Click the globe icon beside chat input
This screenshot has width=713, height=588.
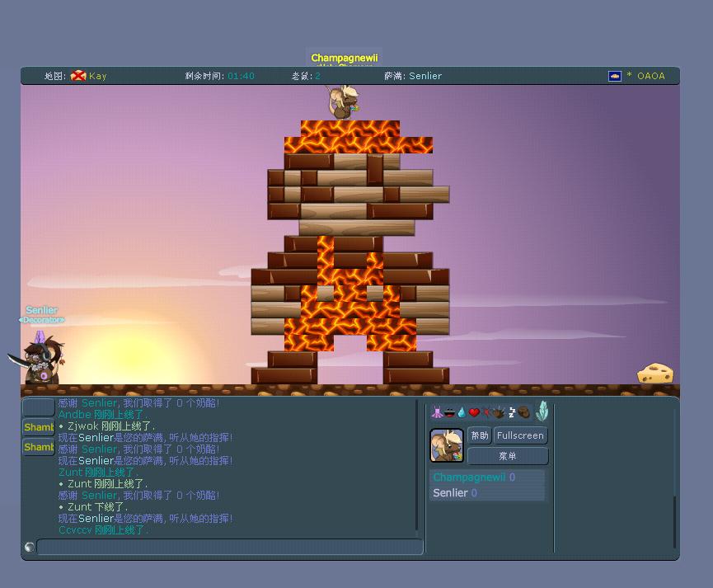coord(30,547)
